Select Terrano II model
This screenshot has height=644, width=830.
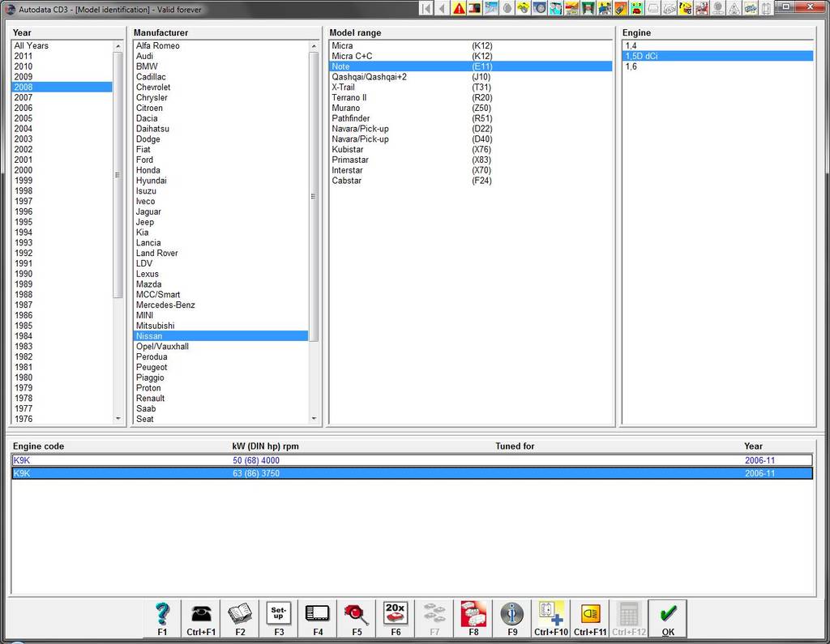[471, 97]
